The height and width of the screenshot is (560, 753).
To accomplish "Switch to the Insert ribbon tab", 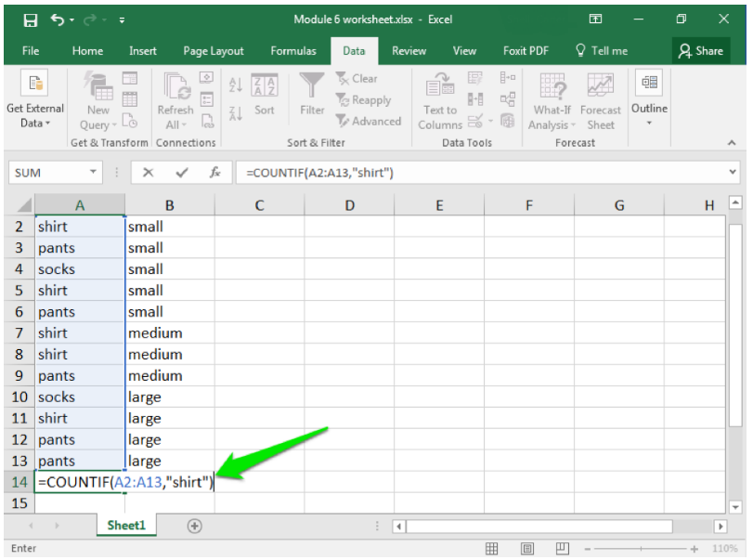I will [x=142, y=51].
